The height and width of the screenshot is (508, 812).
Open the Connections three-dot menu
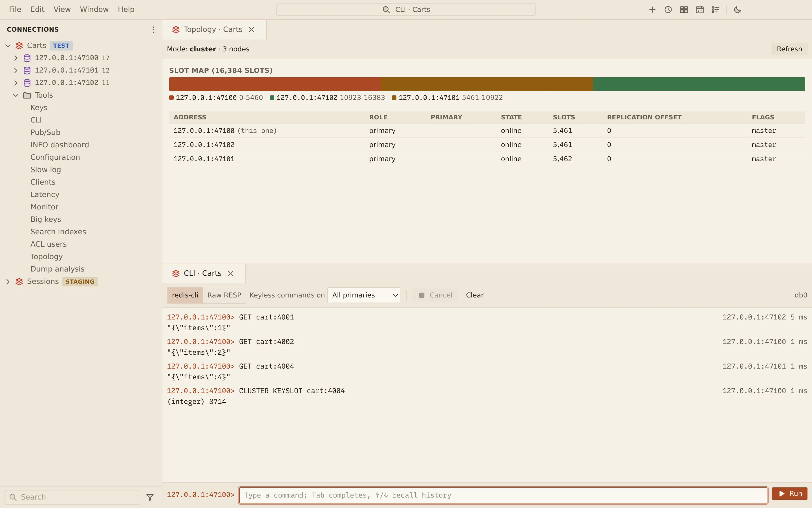(x=153, y=30)
